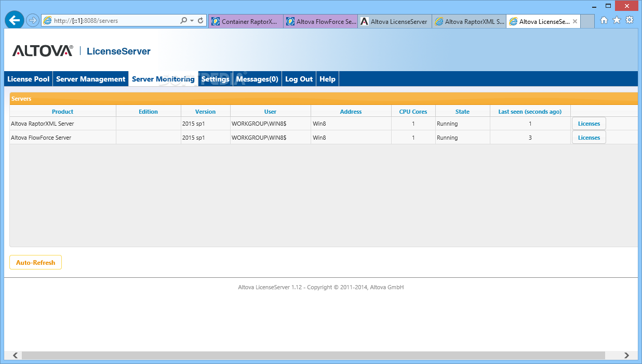Click the search magnifier in address bar
The width and height of the screenshot is (642, 364).
tap(183, 21)
